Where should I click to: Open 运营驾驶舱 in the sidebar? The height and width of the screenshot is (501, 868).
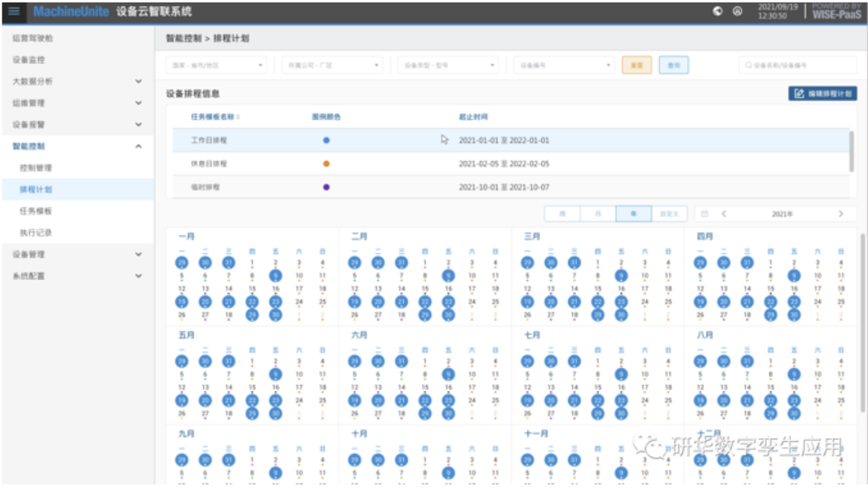point(33,38)
